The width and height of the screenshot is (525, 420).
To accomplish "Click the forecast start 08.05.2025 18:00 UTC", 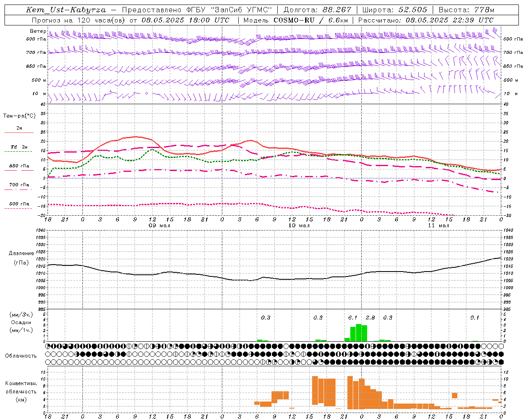I will pos(185,20).
